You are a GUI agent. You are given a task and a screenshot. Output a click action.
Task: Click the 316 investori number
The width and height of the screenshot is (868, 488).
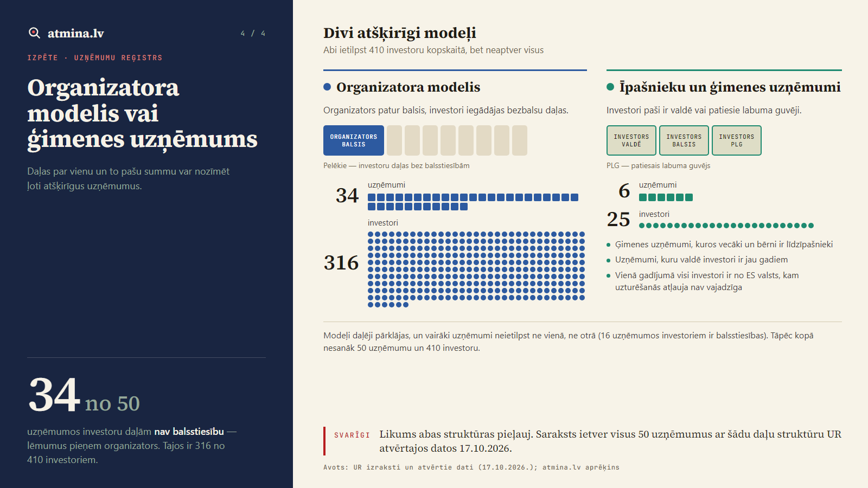pos(341,263)
